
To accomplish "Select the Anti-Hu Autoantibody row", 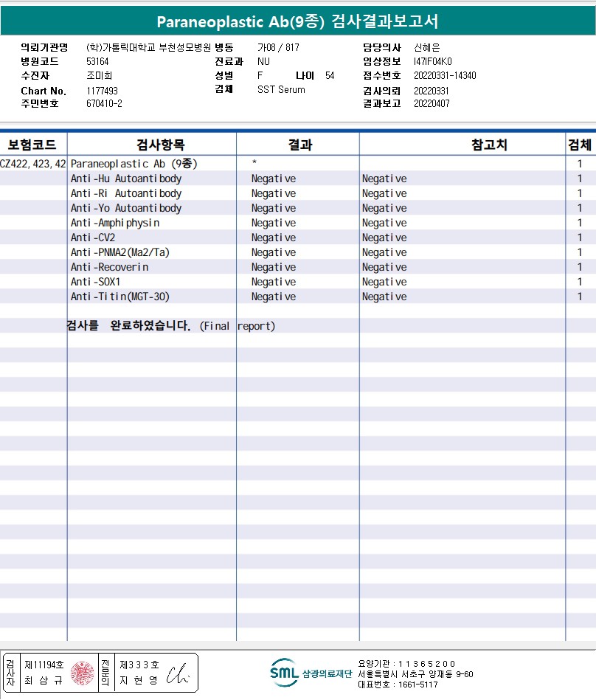I will [x=298, y=179].
